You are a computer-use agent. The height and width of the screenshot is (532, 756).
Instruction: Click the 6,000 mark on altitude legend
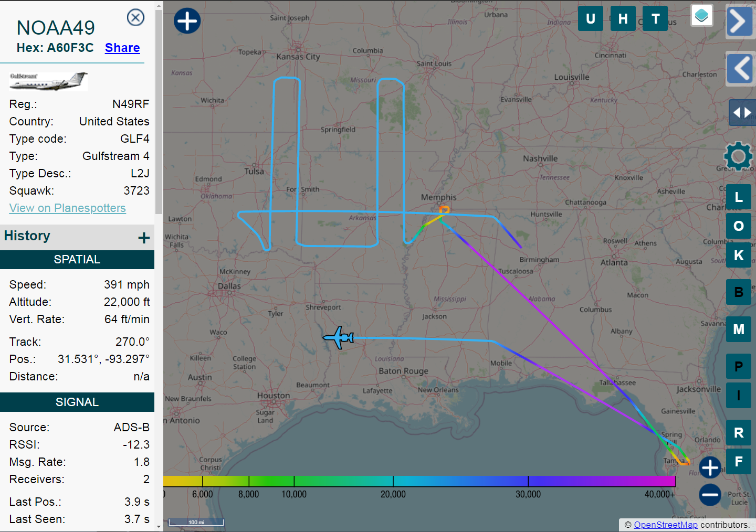point(203,494)
